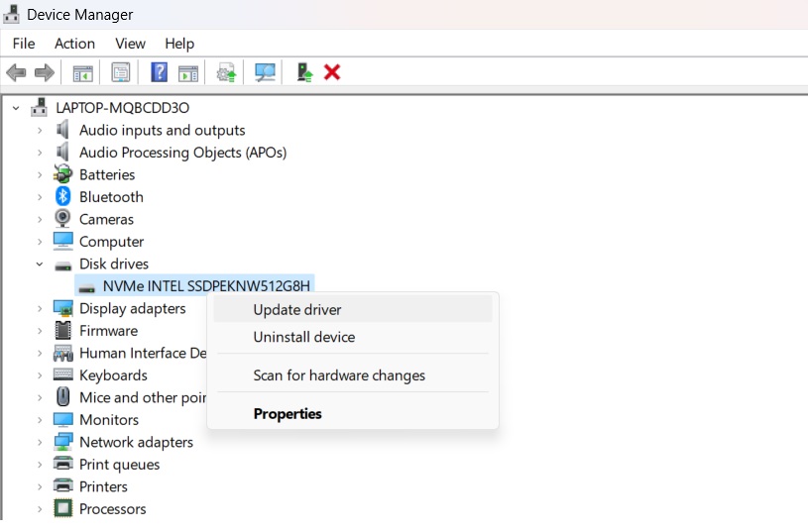
Task: Click the keyboard icon beside Keyboards
Action: 62,374
